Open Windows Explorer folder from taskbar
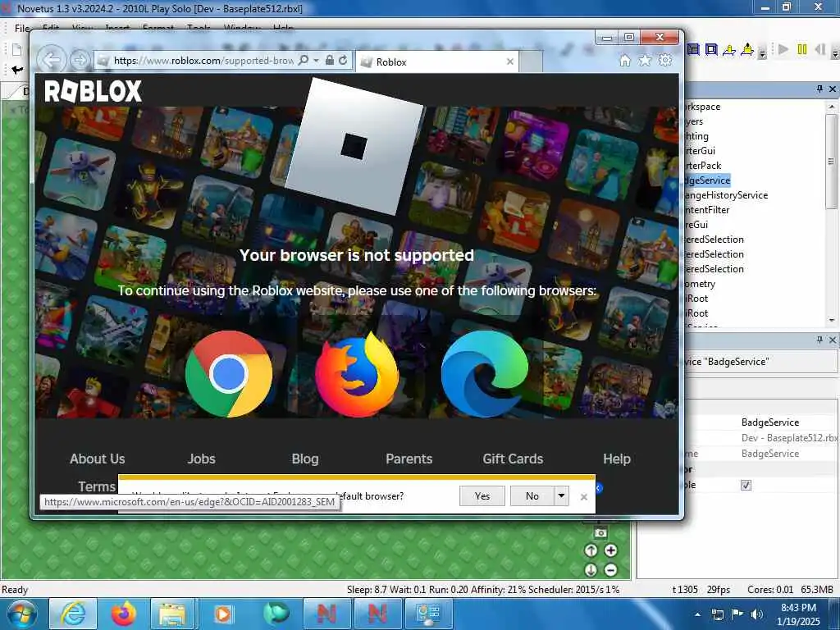The height and width of the screenshot is (630, 840). coord(171,614)
